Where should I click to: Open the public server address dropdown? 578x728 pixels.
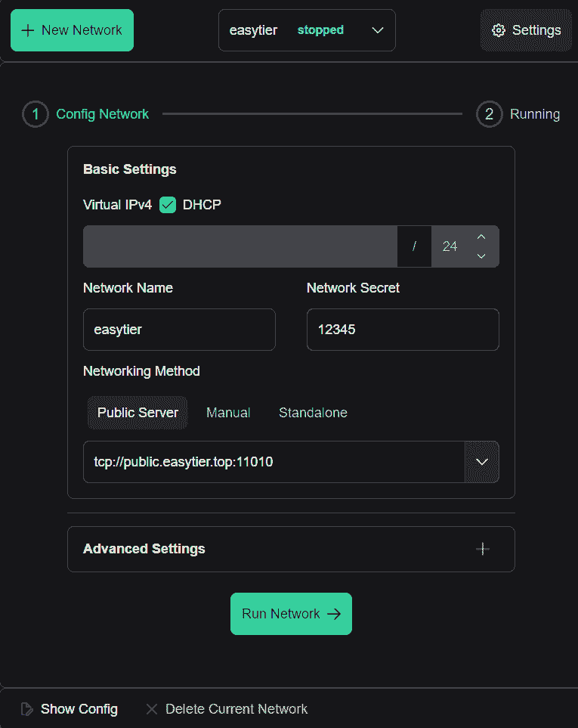(x=481, y=462)
